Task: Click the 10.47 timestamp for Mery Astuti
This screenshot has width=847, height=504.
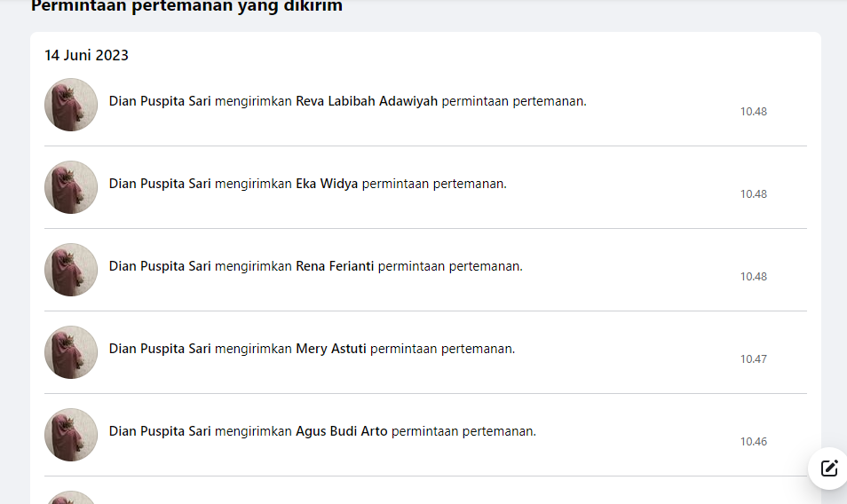Action: (x=754, y=358)
